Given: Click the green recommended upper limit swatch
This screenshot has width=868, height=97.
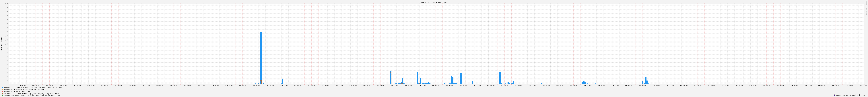Looking at the screenshot, I should click(x=3, y=95).
